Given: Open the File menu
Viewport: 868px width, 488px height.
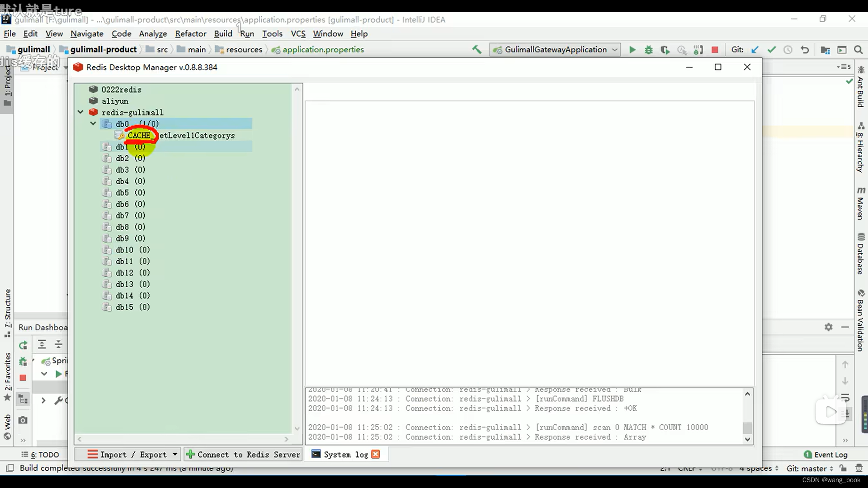Looking at the screenshot, I should click(9, 33).
